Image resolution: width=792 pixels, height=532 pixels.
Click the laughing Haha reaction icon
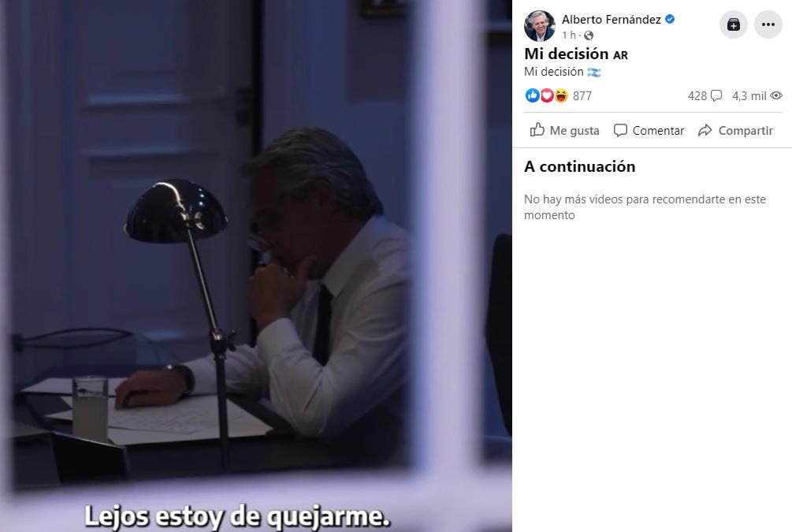click(560, 95)
